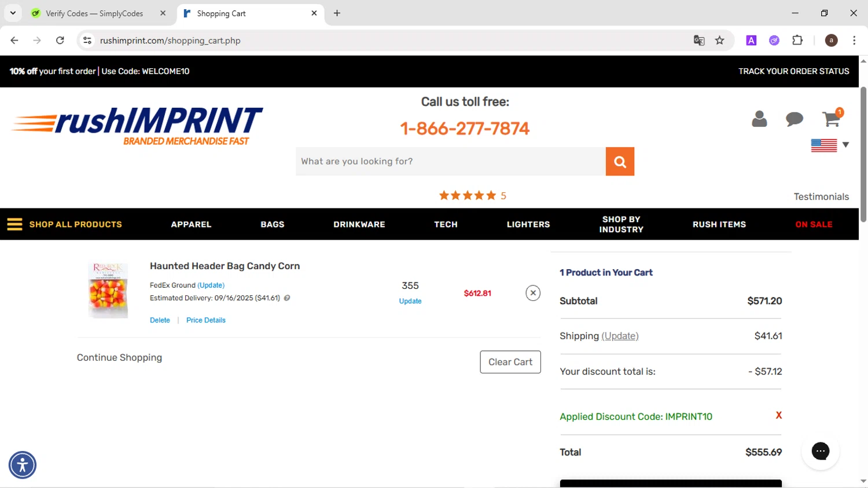
Task: Remove applied discount code with red X
Action: [778, 415]
